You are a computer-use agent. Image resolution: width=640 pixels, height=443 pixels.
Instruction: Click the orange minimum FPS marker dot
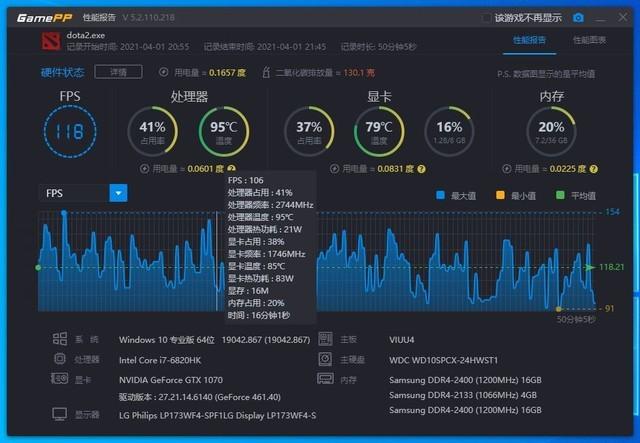click(x=558, y=309)
